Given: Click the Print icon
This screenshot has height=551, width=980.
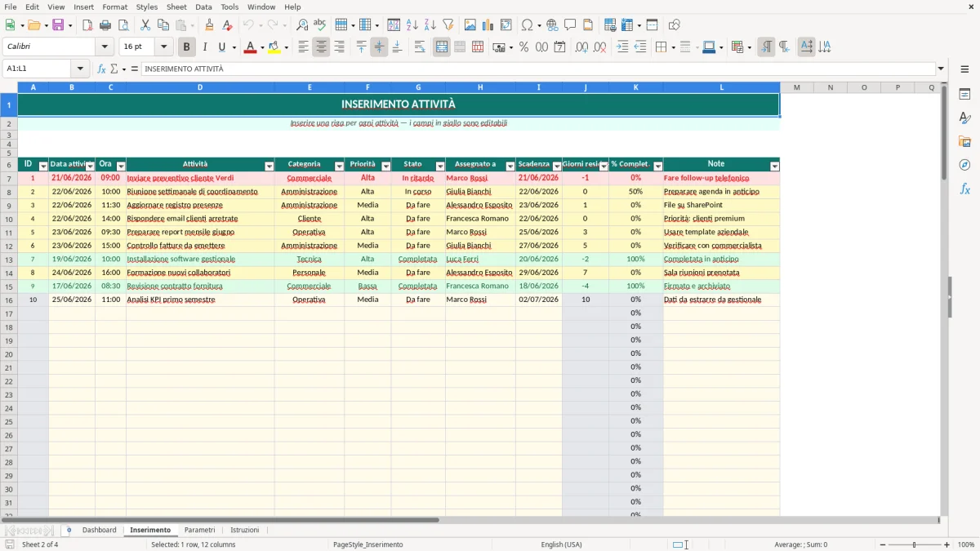Looking at the screenshot, I should 106,25.
